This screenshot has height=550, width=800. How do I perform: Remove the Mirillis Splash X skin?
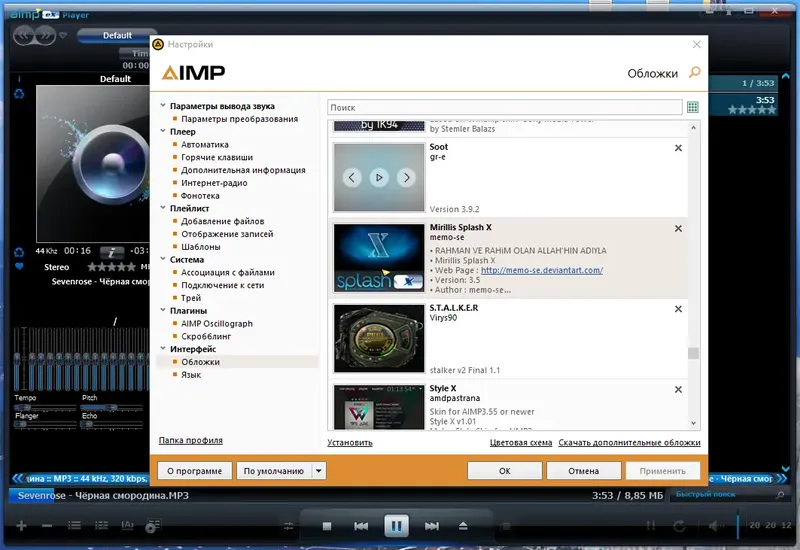pyautogui.click(x=678, y=229)
